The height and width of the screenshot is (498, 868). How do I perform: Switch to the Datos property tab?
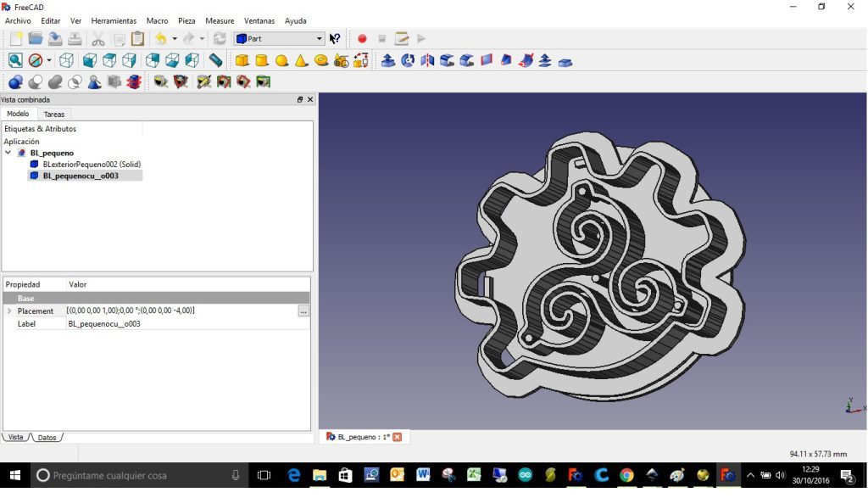point(47,438)
